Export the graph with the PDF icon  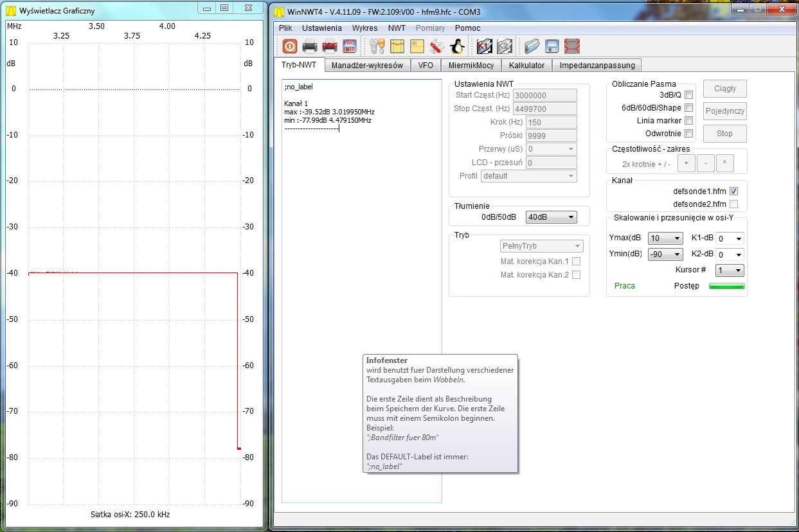pyautogui.click(x=330, y=46)
